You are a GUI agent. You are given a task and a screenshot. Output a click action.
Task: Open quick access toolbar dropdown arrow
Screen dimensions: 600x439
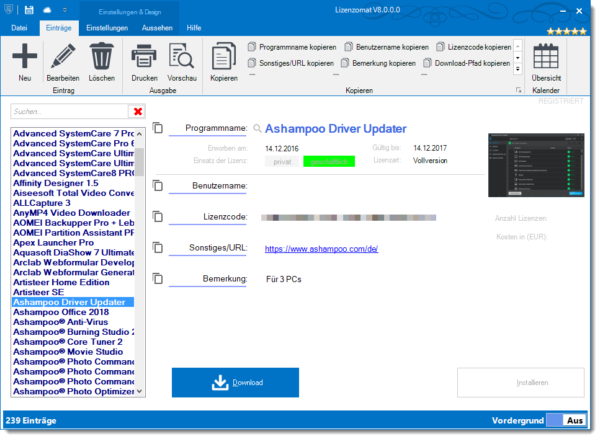(x=65, y=10)
